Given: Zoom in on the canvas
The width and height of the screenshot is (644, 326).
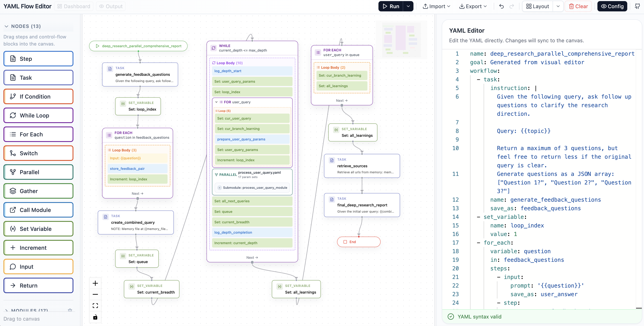Looking at the screenshot, I should [x=95, y=283].
